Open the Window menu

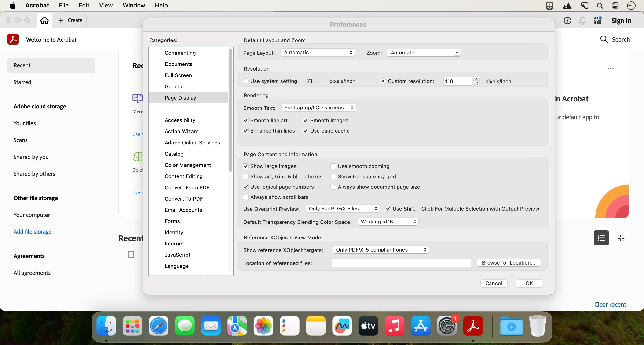pos(134,5)
